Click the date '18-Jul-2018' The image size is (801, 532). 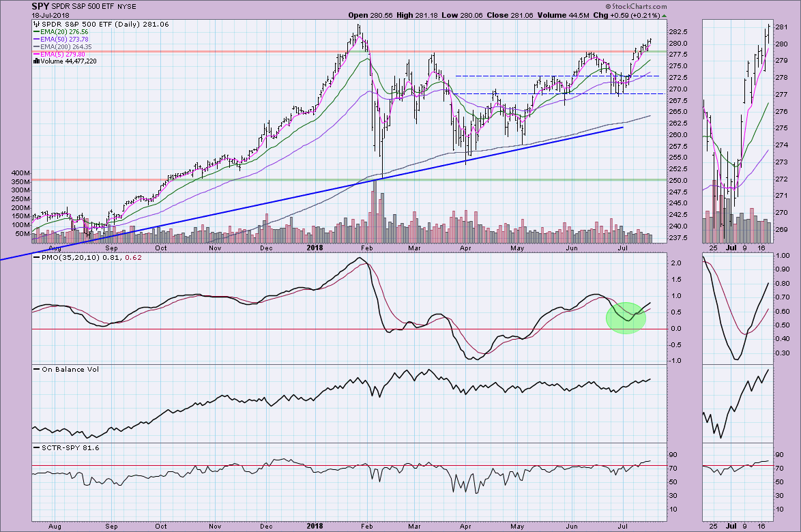(49, 15)
